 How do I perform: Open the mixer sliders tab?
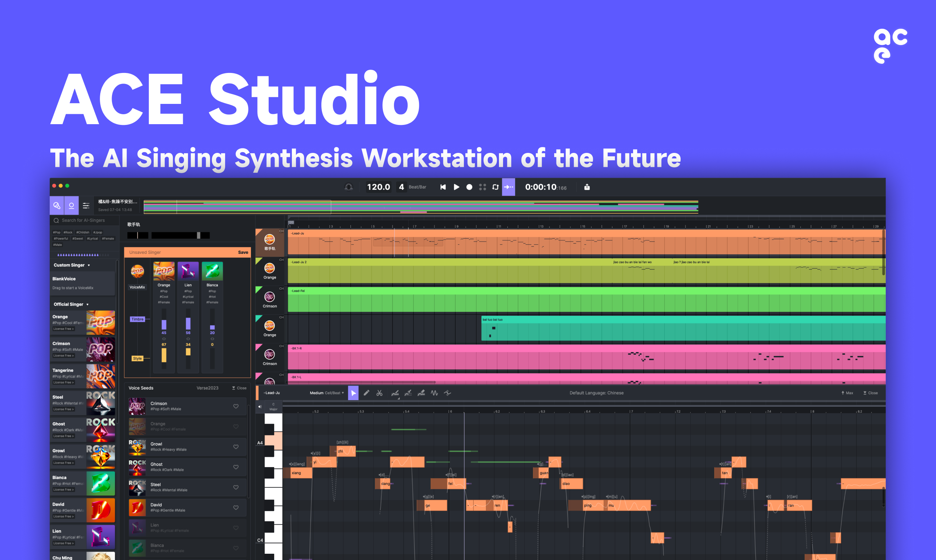click(86, 205)
